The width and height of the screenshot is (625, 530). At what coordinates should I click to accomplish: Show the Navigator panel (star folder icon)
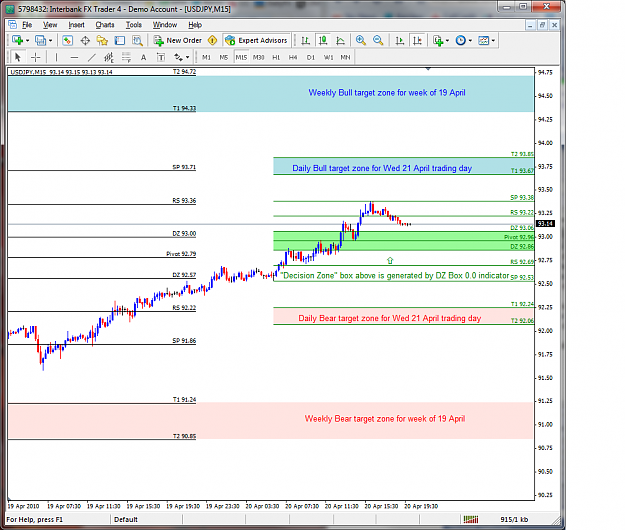click(102, 40)
